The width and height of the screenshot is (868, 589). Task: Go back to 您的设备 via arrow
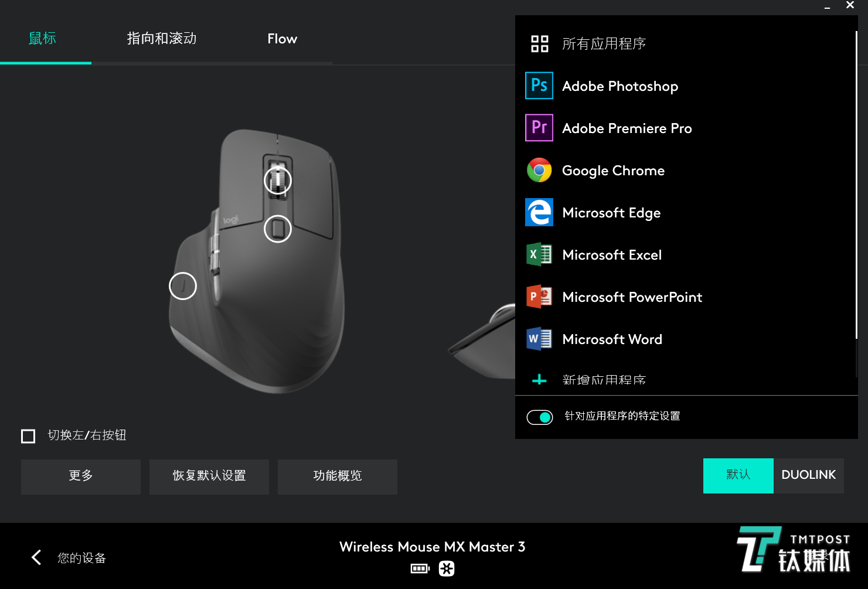[x=36, y=557]
